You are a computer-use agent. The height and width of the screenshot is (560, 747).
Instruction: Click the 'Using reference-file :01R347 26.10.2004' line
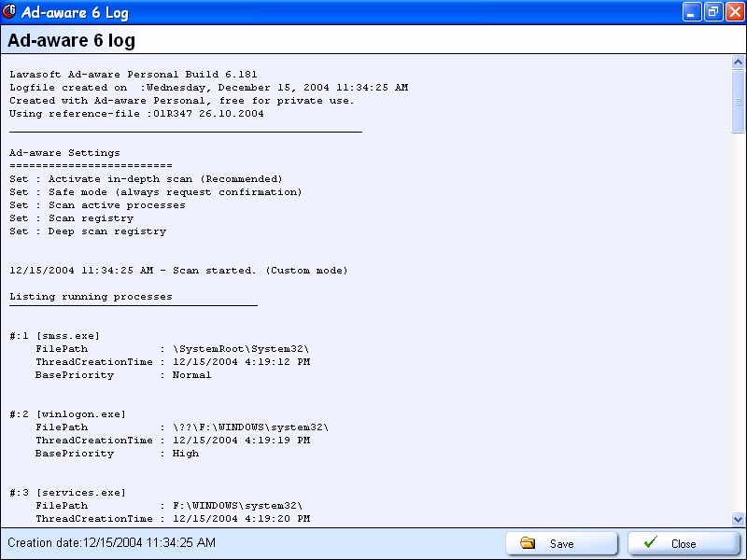pyautogui.click(x=136, y=114)
